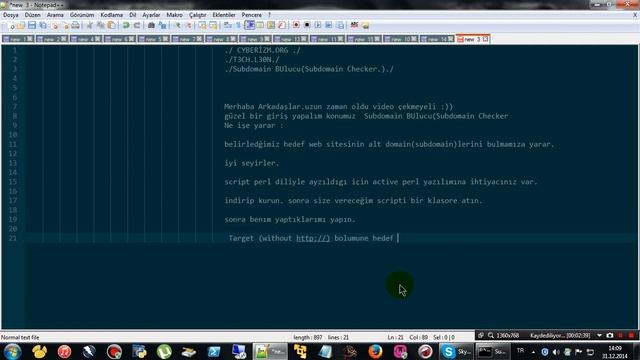Click line number 11 in the margin
Screen dimensions: 640x360
click(13, 144)
